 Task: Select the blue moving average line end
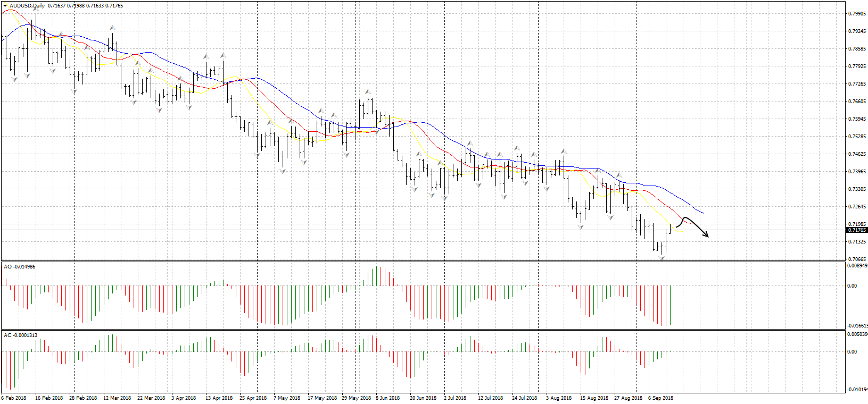tap(703, 213)
